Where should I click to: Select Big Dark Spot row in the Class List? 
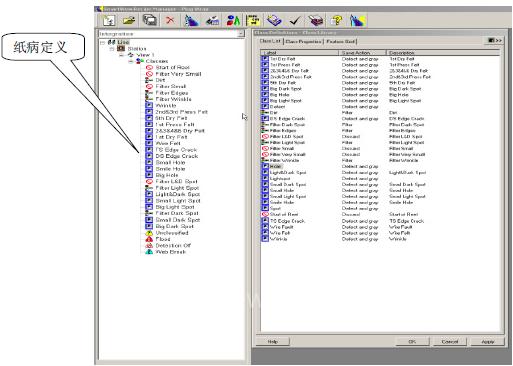[380, 89]
